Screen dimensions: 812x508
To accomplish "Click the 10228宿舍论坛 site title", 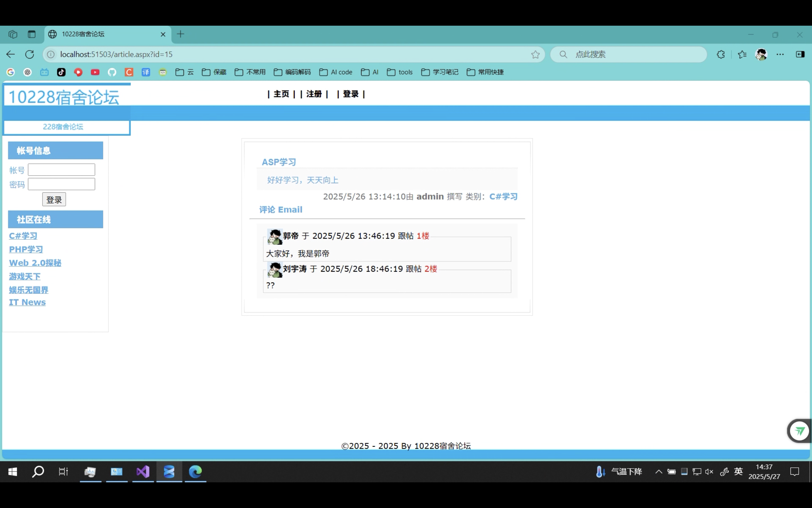I will [64, 97].
